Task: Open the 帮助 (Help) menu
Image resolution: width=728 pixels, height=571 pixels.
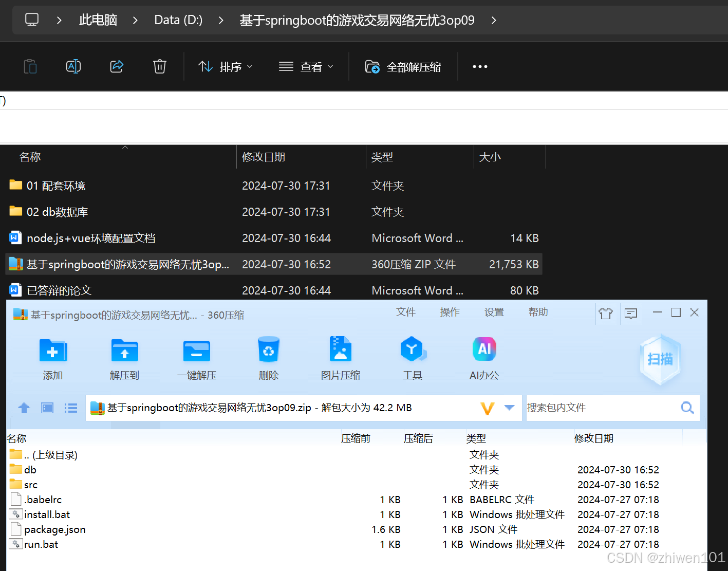Action: tap(537, 312)
